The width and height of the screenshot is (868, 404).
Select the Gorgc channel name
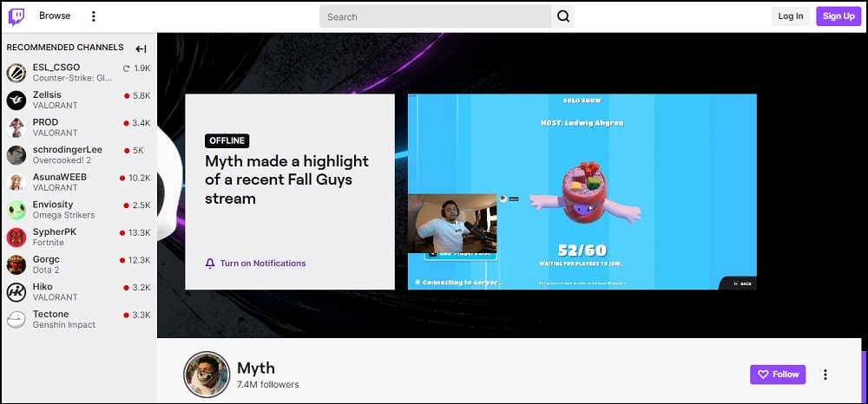coord(46,259)
